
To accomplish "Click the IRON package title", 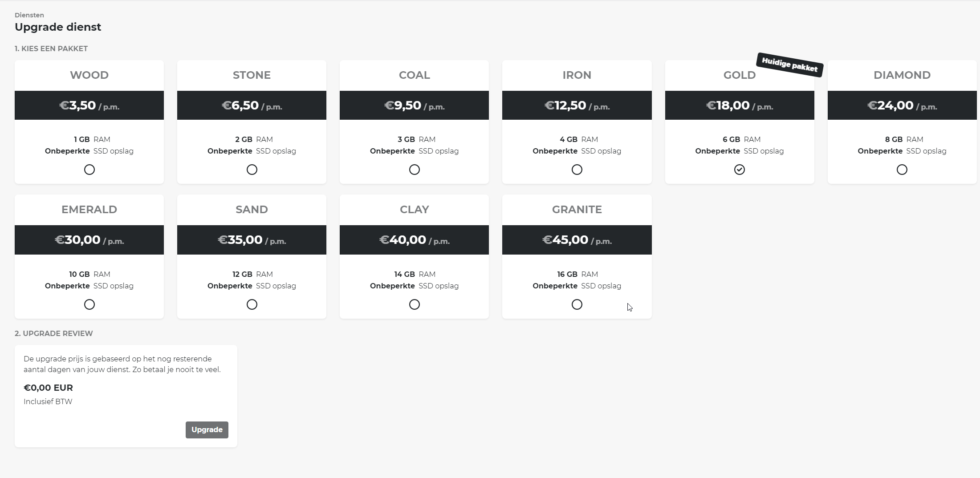I will 577,75.
